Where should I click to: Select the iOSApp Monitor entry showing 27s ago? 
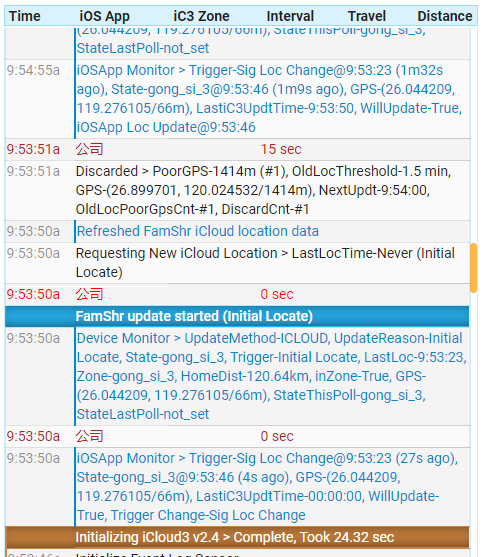tap(267, 487)
